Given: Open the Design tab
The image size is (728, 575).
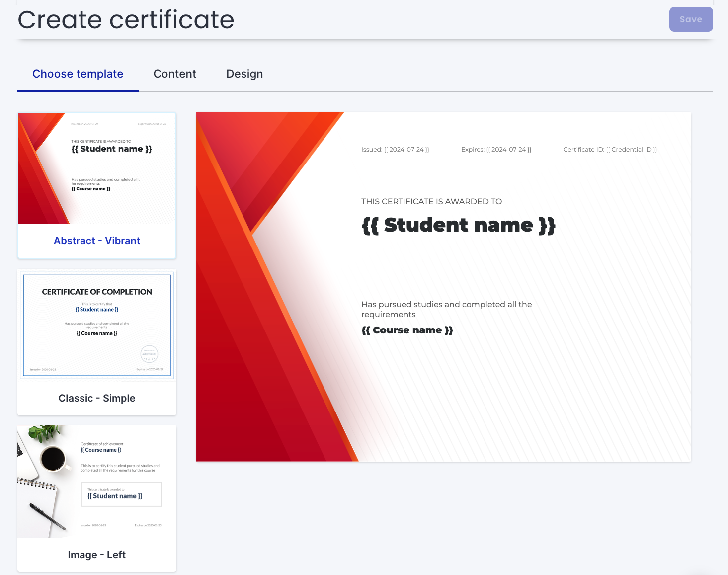Looking at the screenshot, I should click(244, 74).
